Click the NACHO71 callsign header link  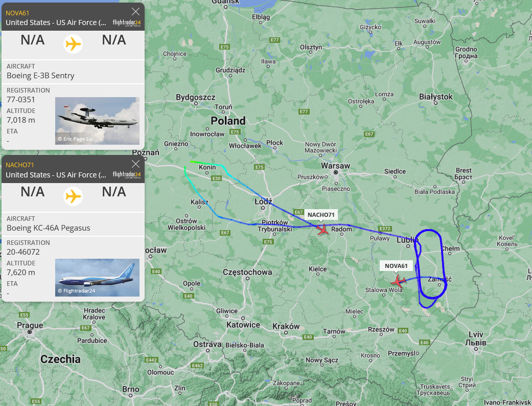[x=20, y=165]
